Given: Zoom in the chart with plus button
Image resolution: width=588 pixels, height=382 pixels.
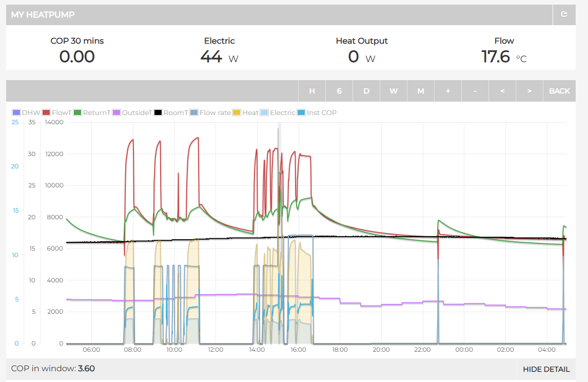Looking at the screenshot, I should pos(448,91).
